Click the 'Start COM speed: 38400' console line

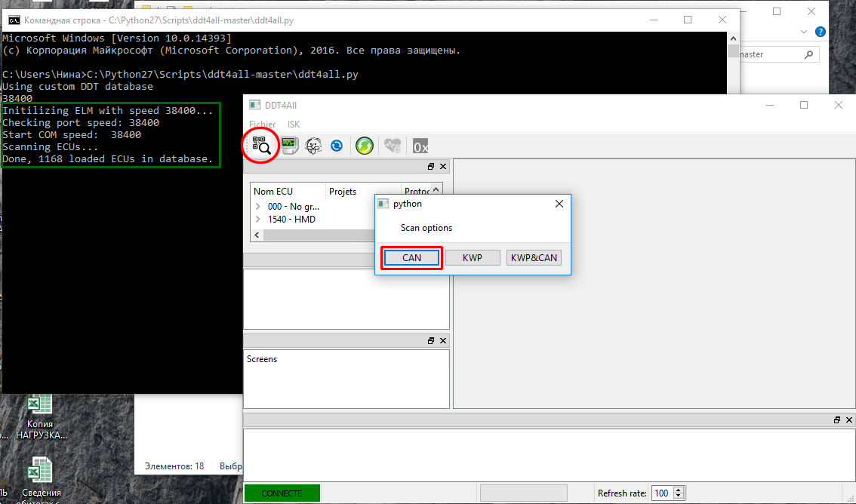(72, 135)
